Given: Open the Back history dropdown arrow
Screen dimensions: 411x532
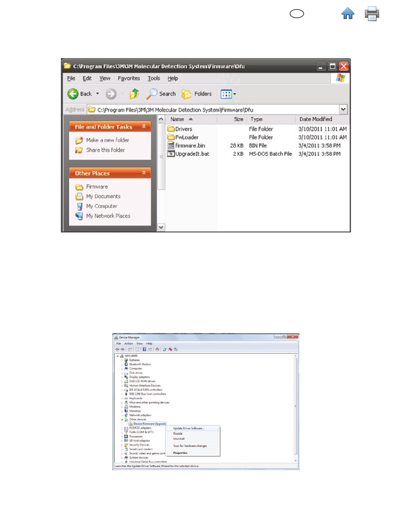Looking at the screenshot, I should tap(97, 94).
